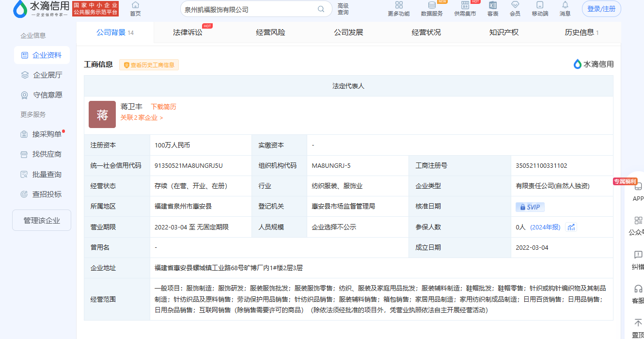The width and height of the screenshot is (644, 339).
Task: Click the SVIP lock badge
Action: 530,207
